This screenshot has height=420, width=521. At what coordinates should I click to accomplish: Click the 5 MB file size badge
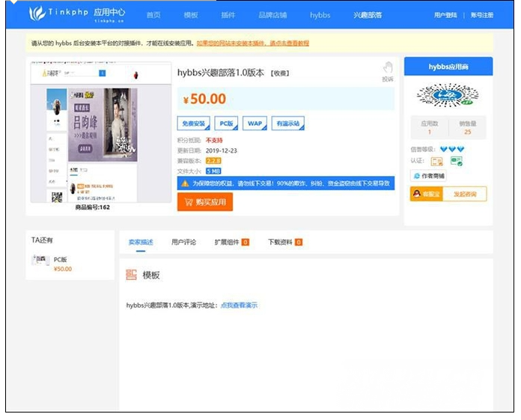coord(213,171)
